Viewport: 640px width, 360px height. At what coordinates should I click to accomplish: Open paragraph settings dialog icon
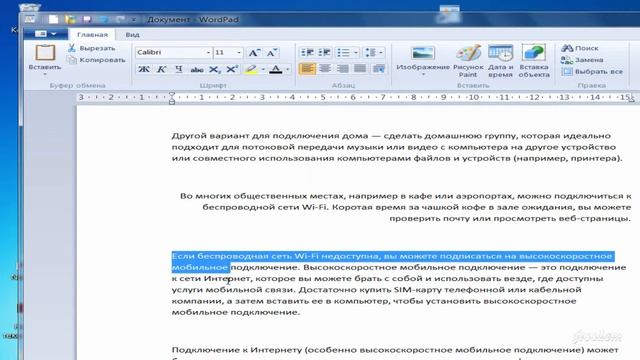click(x=378, y=69)
